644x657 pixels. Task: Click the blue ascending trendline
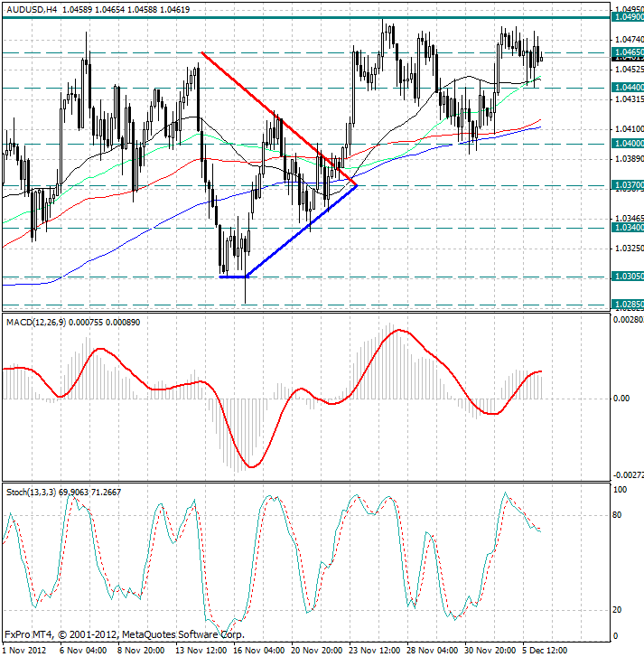[x=302, y=230]
